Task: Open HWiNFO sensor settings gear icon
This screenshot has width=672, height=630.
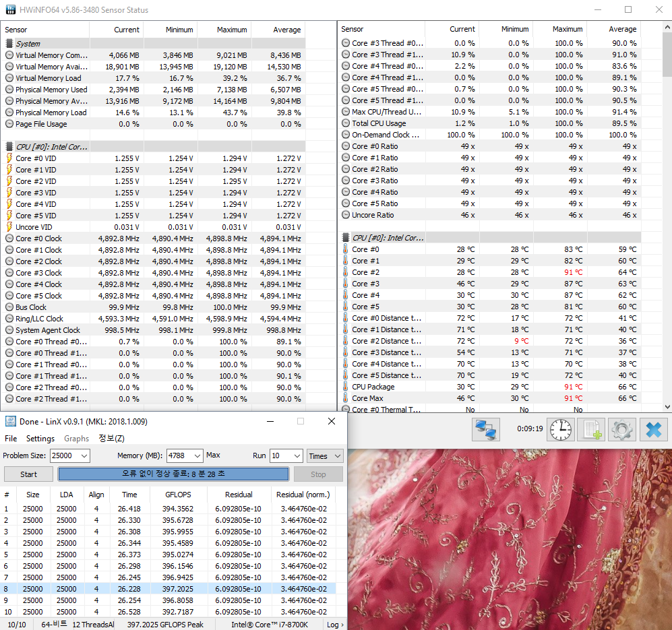Action: [621, 429]
